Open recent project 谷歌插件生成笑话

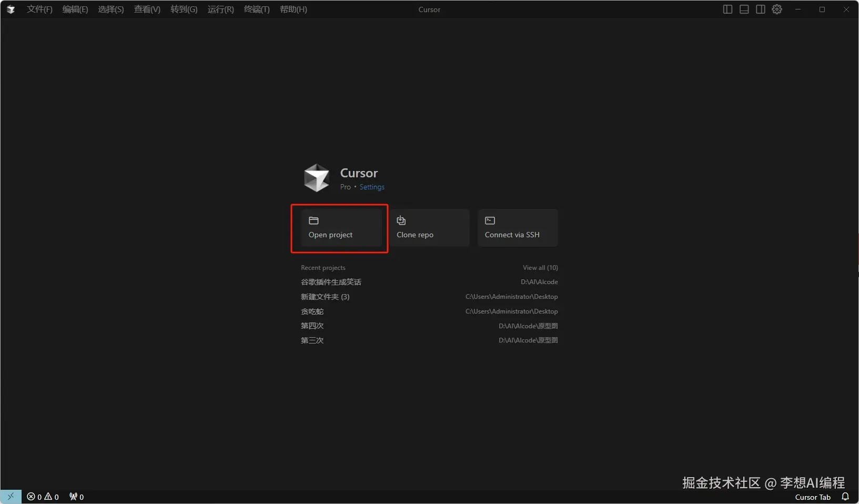click(429, 282)
